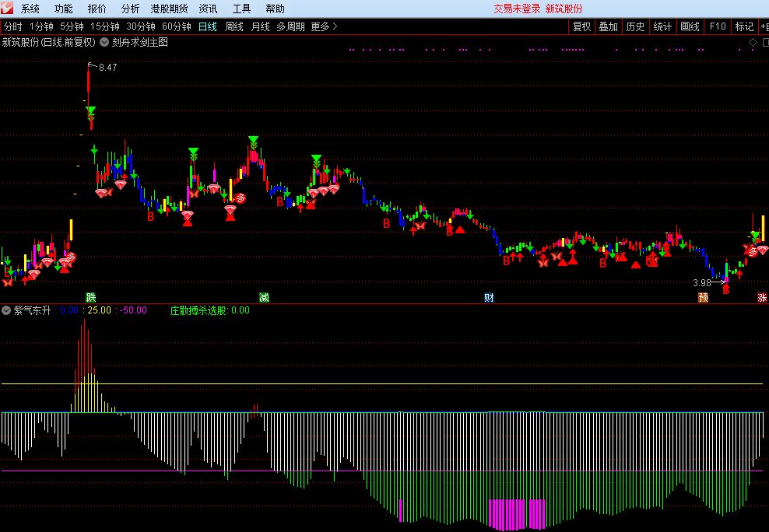Switch to the 月线 monthly tab
The image size is (769, 532).
point(261,26)
